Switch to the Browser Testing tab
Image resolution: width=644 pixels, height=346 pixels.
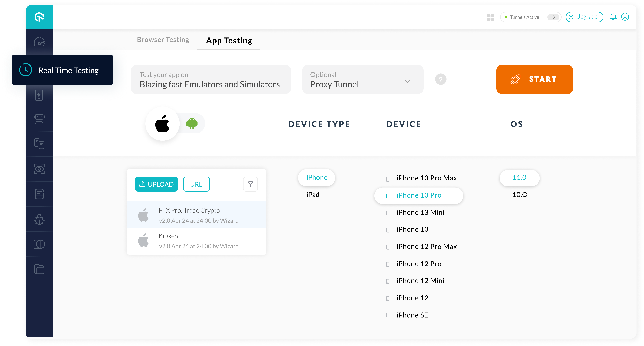[163, 40]
